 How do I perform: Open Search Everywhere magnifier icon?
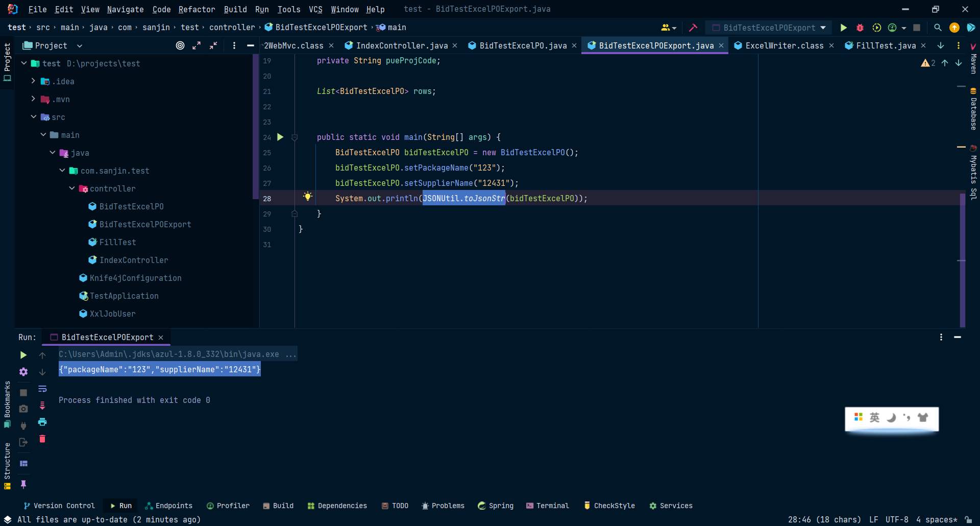(x=938, y=28)
